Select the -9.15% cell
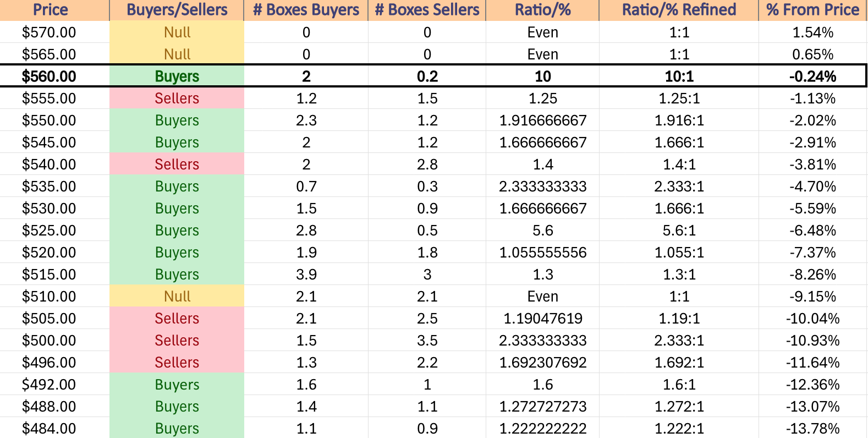 [x=812, y=296]
